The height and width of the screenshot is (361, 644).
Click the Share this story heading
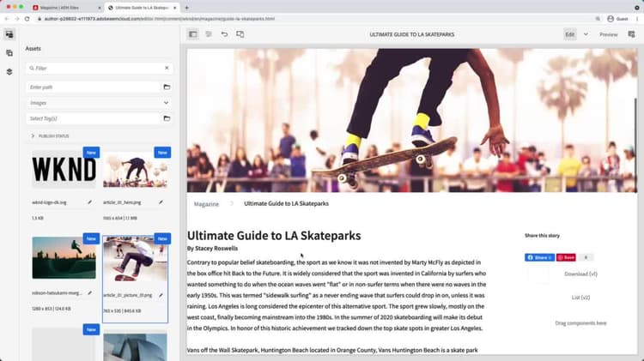tap(542, 236)
